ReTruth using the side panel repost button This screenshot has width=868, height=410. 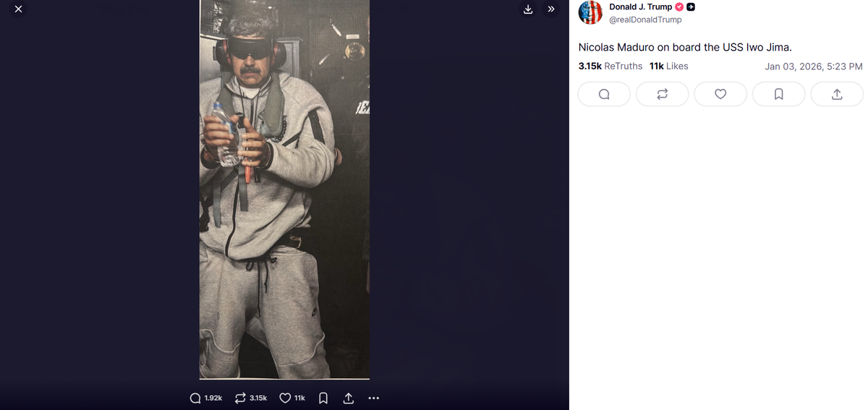point(662,94)
